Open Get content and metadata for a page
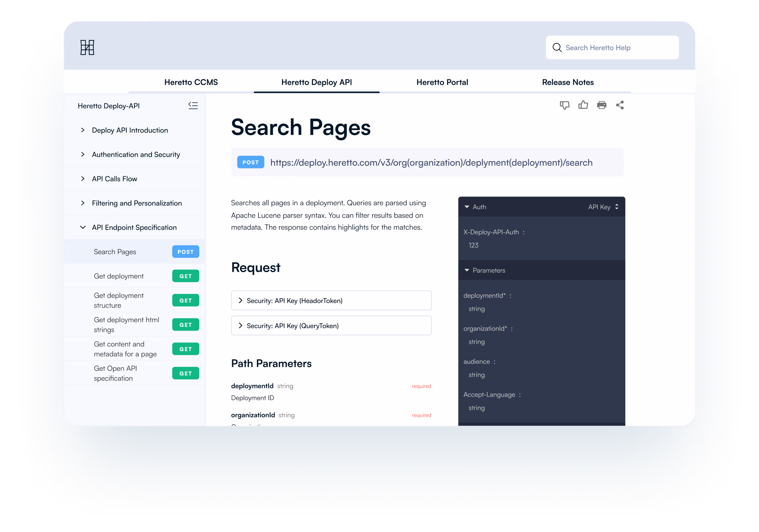 coord(125,349)
